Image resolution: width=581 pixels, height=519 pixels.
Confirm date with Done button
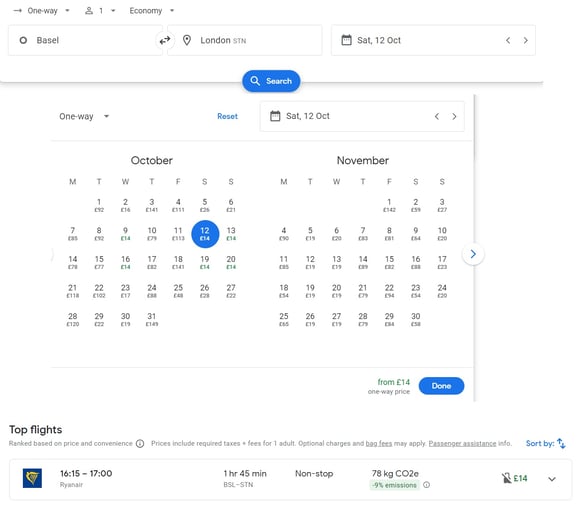point(441,386)
